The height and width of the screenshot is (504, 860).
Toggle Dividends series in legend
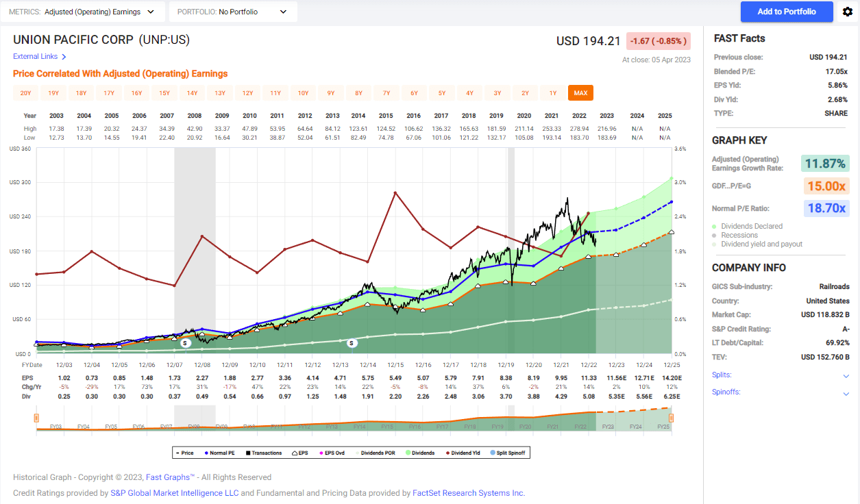click(x=419, y=453)
